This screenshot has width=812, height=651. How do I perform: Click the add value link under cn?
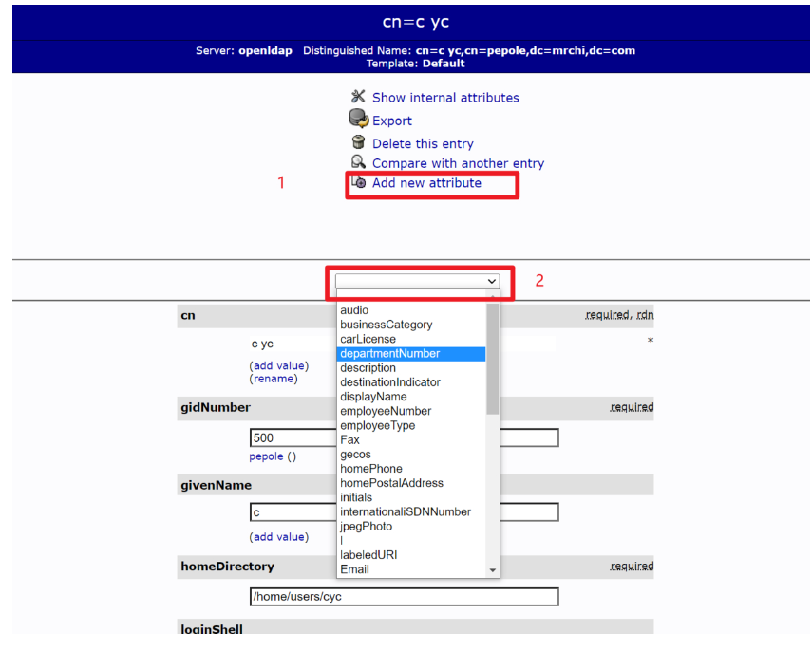click(x=278, y=365)
